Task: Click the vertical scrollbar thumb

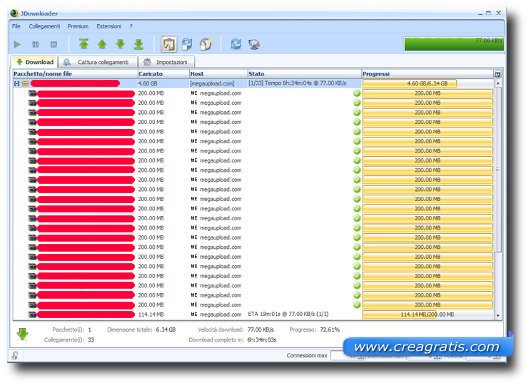Action: click(x=498, y=169)
